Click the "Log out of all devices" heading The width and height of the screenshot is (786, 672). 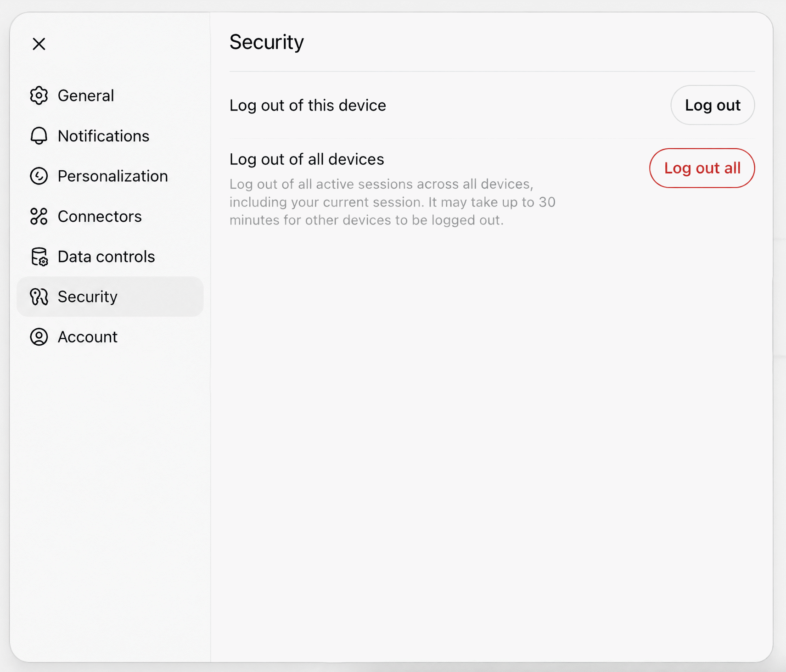pos(307,159)
